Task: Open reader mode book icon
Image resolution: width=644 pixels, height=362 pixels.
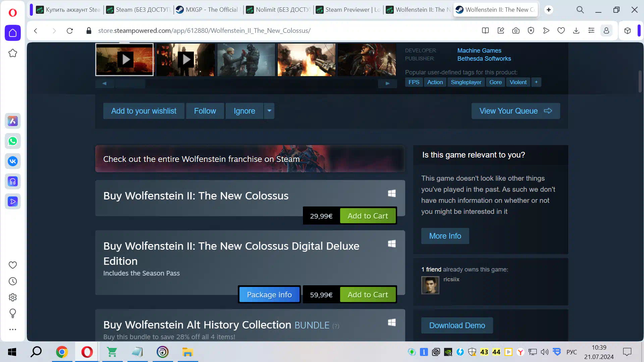Action: 485,31
